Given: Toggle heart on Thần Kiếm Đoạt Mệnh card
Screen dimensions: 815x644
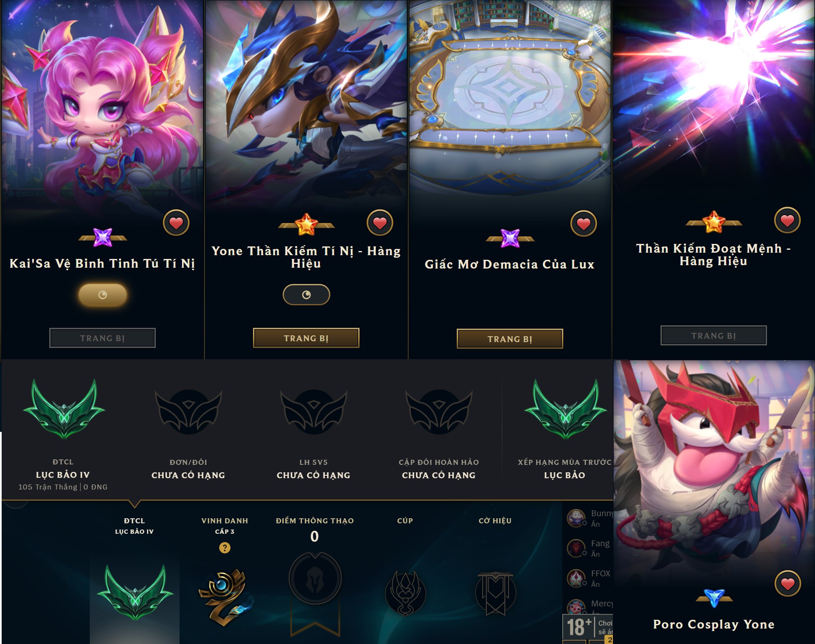Looking at the screenshot, I should [787, 220].
